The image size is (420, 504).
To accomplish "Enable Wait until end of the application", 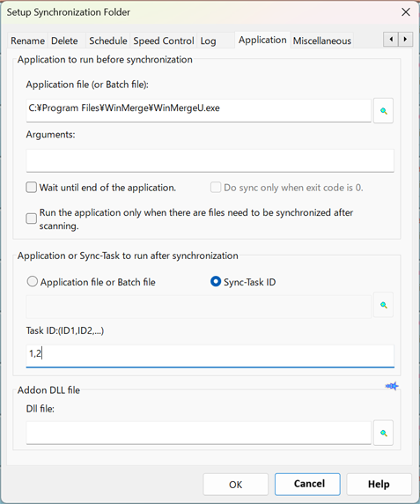I will 31,188.
